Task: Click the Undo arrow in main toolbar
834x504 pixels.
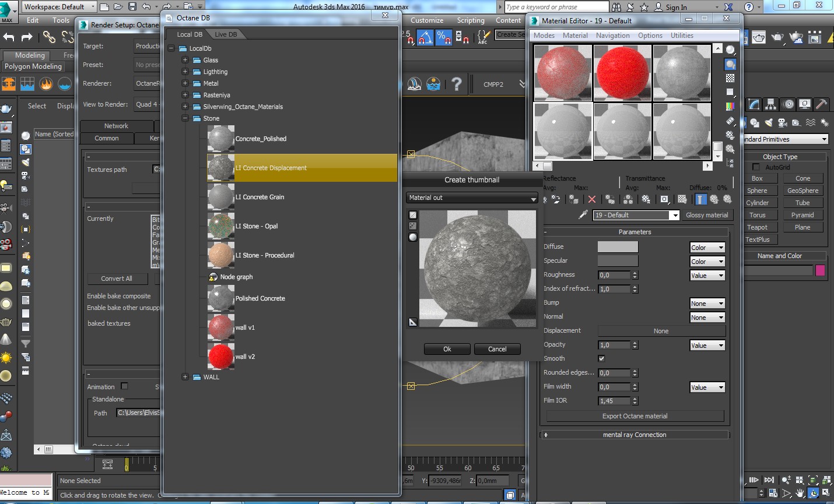Action: [9, 37]
